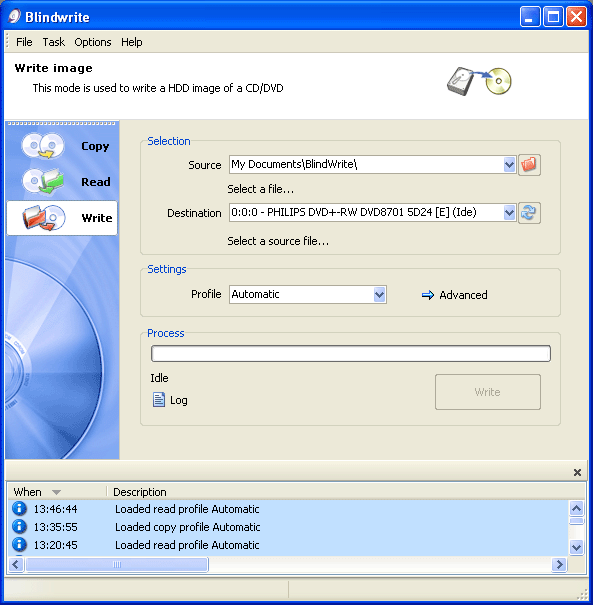The image size is (593, 605).
Task: Click the horizontal scrollbar thumb in log
Action: point(117,564)
